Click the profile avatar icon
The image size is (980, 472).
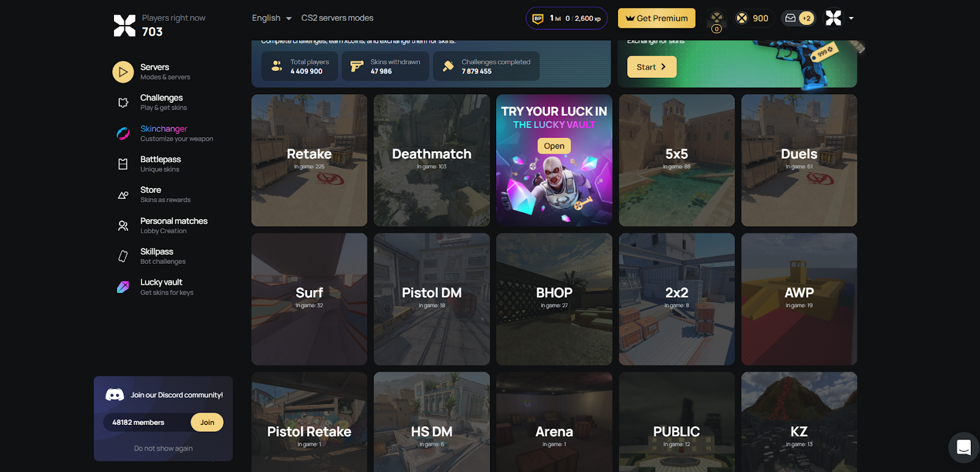tap(834, 18)
